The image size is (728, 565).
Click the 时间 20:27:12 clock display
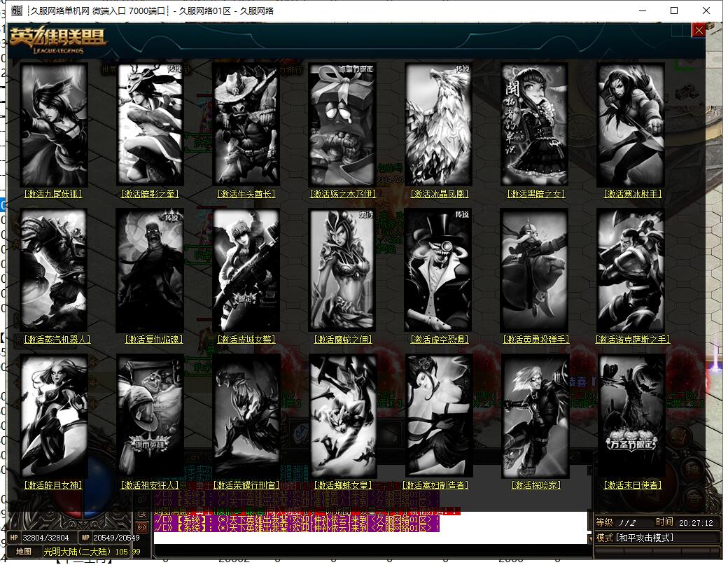[x=685, y=523]
